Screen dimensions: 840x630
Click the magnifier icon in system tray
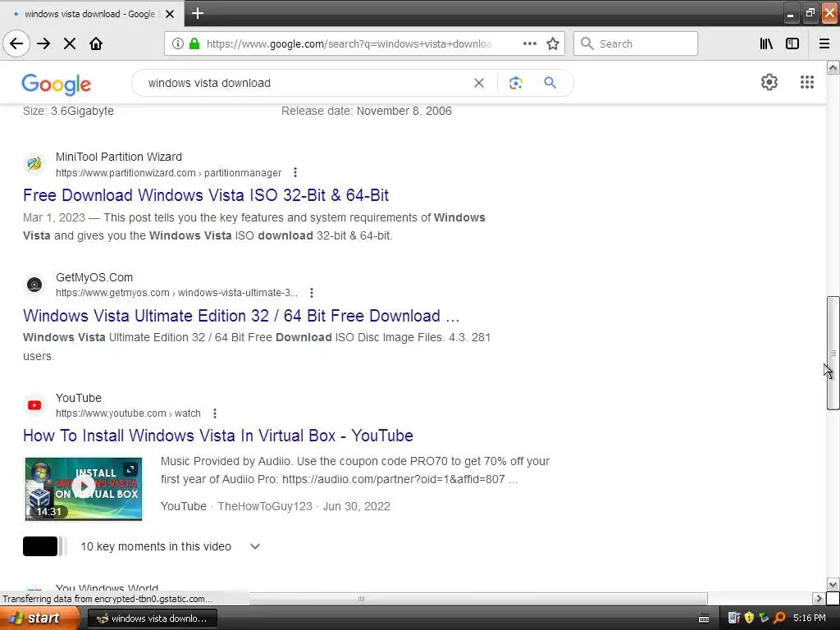pos(779,618)
